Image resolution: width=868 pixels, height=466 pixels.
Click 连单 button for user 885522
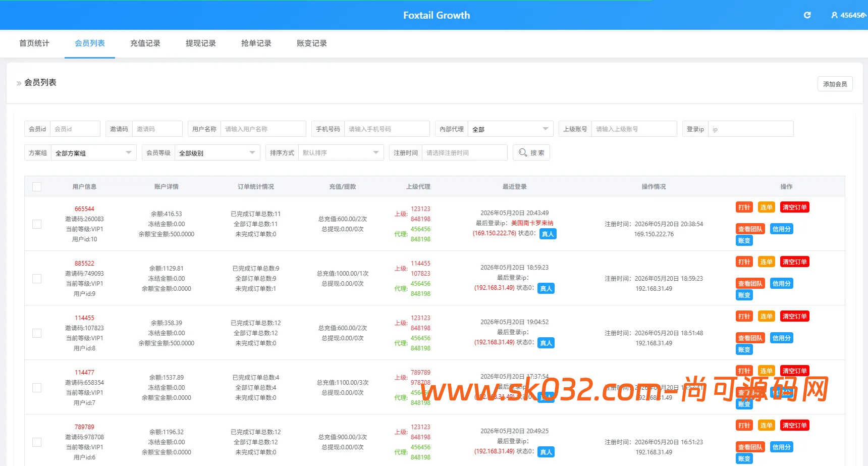[766, 262]
